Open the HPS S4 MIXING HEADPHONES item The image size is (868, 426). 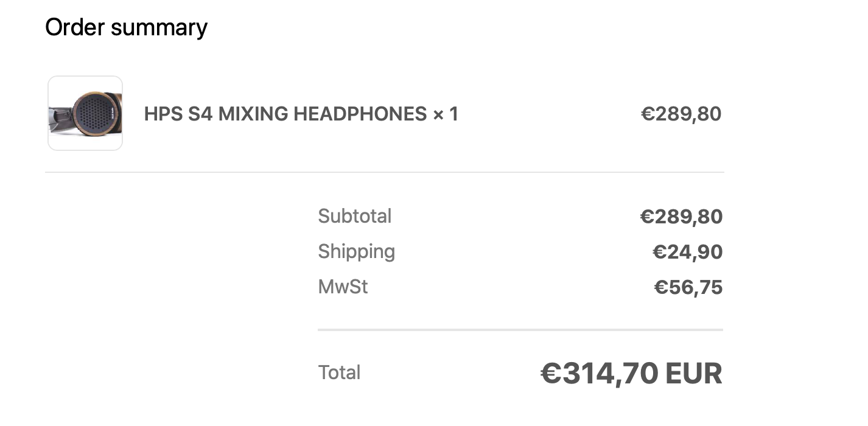point(286,114)
